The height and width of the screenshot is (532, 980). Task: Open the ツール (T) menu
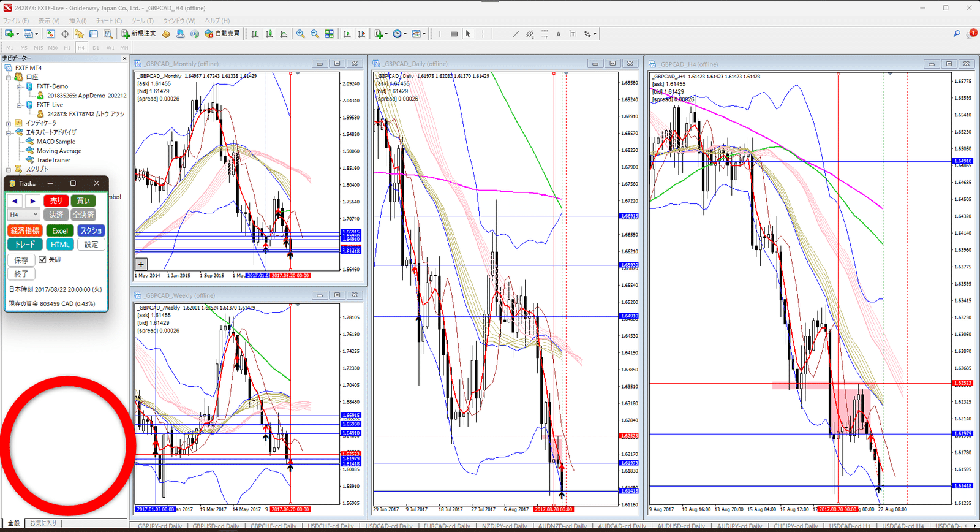[142, 20]
